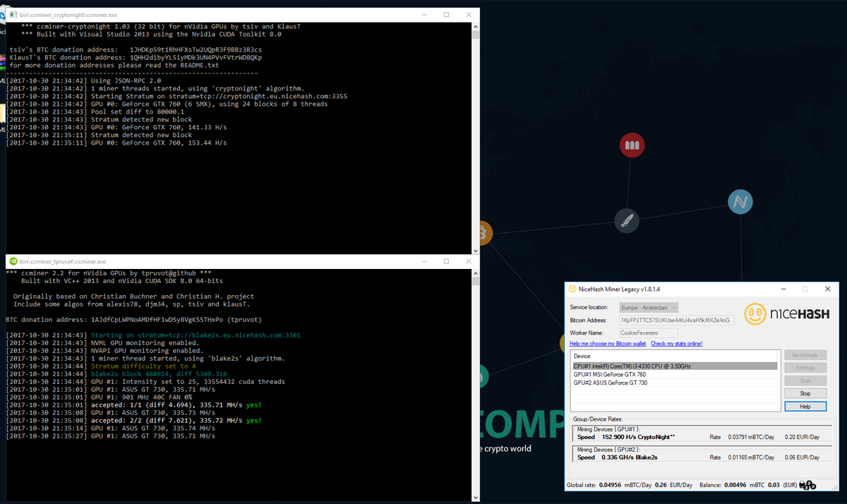This screenshot has width=847, height=504.
Task: Open the 'Check my stats online!' link
Action: coord(676,344)
